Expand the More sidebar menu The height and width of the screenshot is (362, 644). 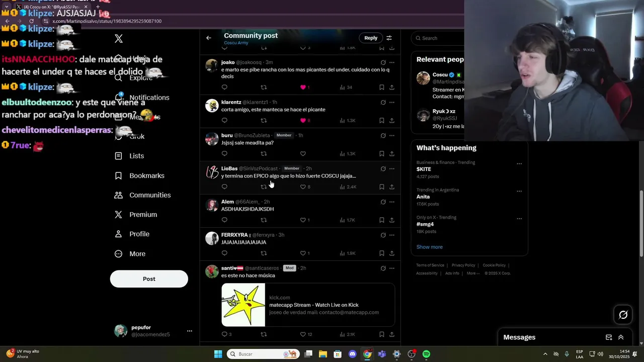click(x=130, y=254)
